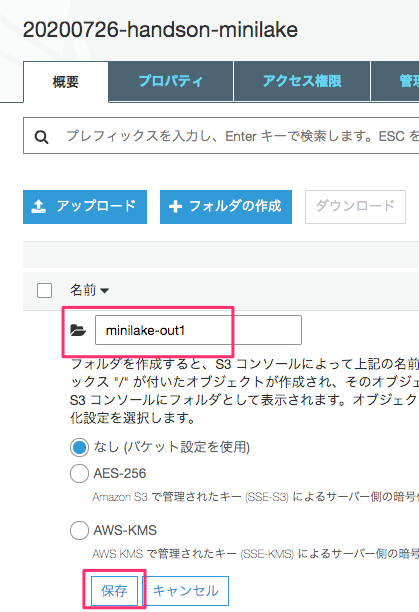419x612 pixels.
Task: Click the 20200726-handson-minilake bucket title
Action: click(160, 30)
